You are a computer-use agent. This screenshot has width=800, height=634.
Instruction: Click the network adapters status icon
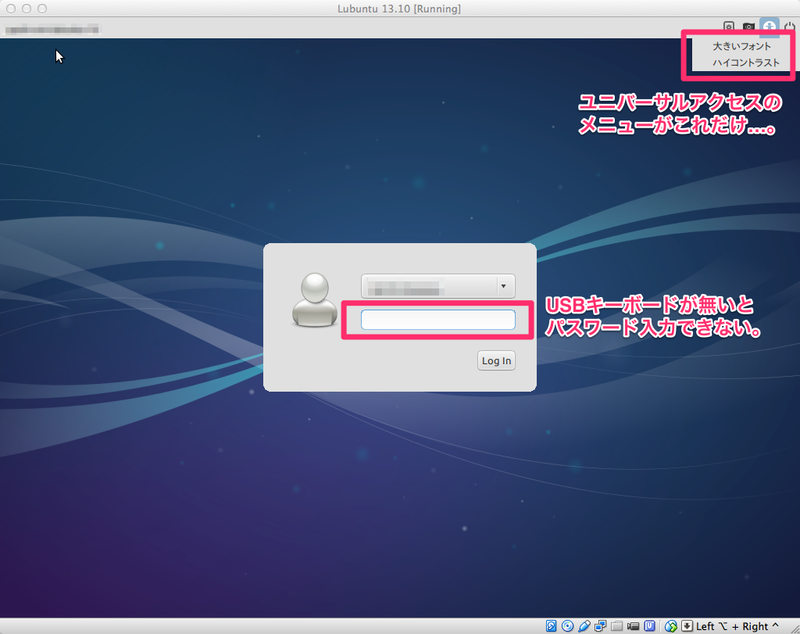tap(601, 626)
